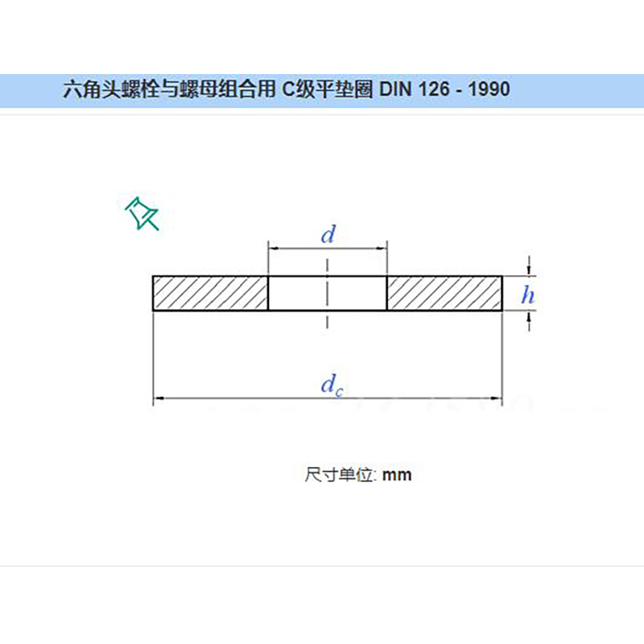Select the "dc" outer diameter label
644x644 pixels.
328,386
